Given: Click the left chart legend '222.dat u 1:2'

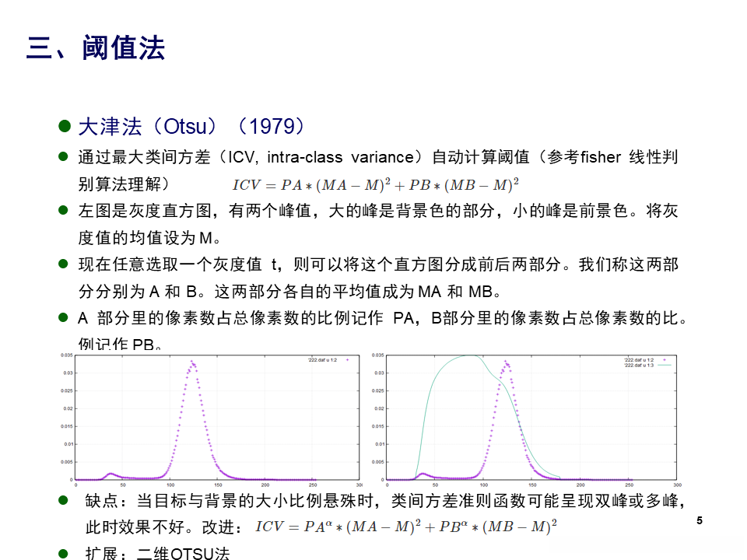Looking at the screenshot, I should [x=322, y=360].
